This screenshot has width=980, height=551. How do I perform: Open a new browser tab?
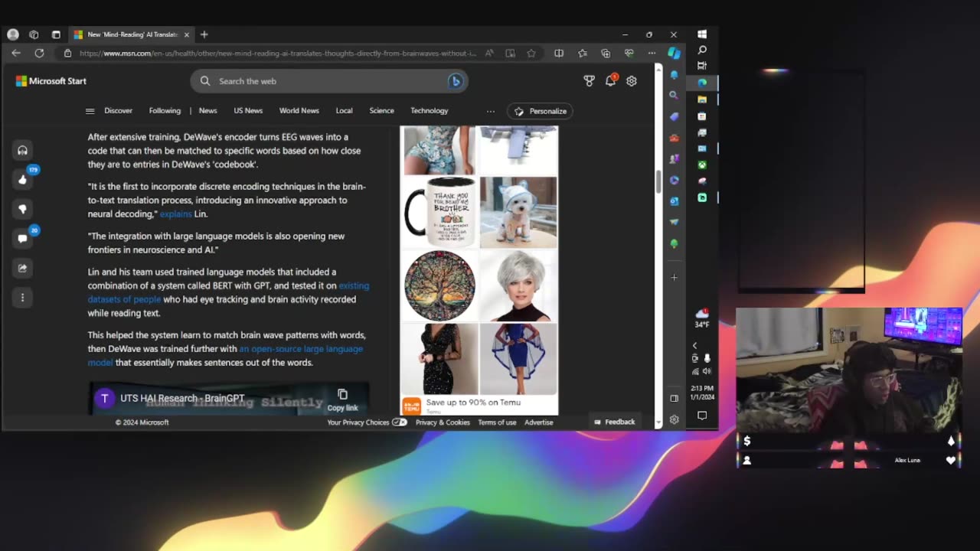coord(204,34)
